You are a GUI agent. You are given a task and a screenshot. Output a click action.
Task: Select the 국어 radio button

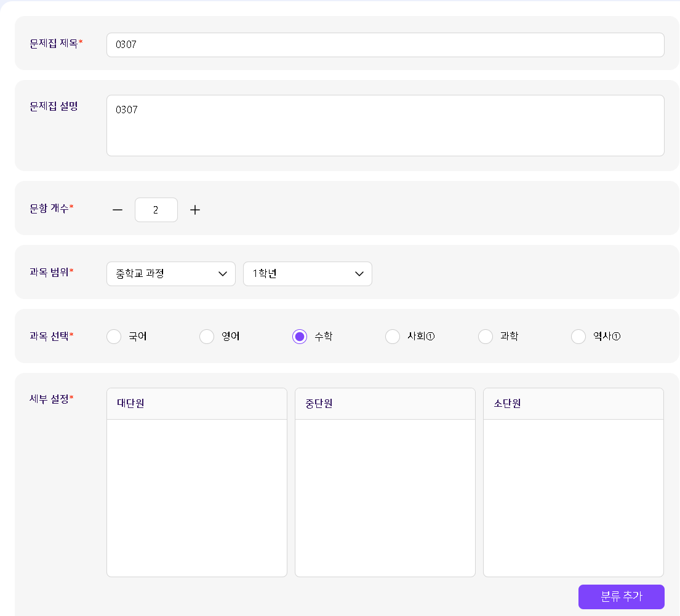(x=114, y=337)
